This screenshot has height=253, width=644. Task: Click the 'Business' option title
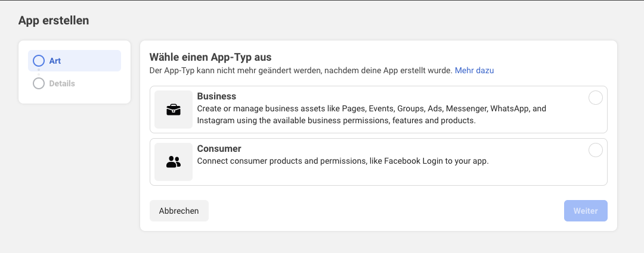216,96
